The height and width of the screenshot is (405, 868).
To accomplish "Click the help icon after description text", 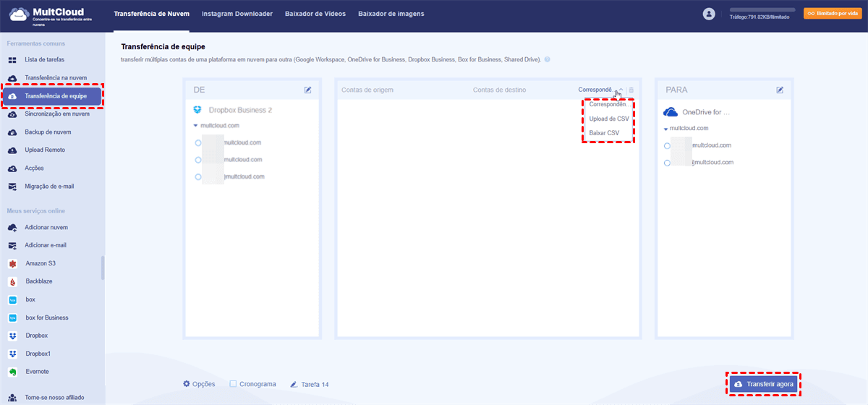I will click(548, 59).
